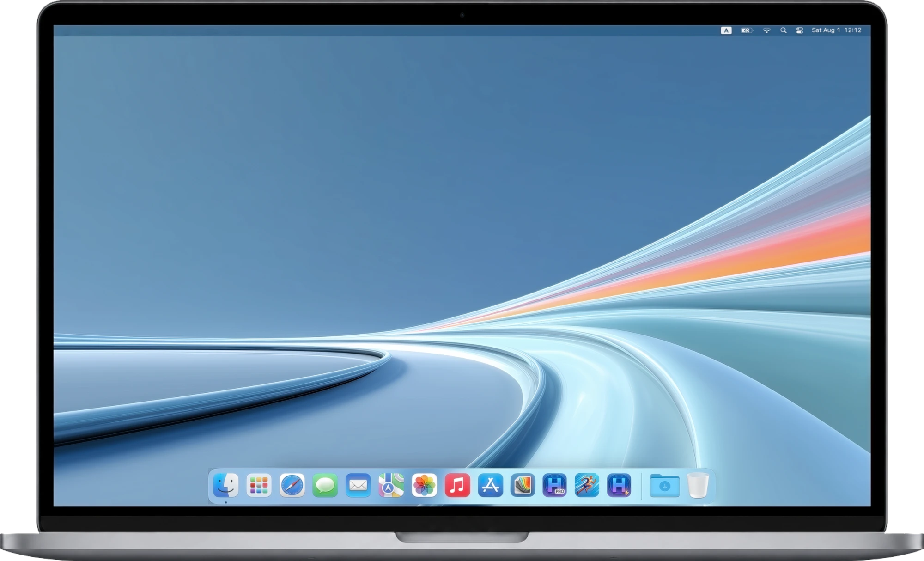Open the Mail envelope icon
Viewport: 924px width, 561px height.
tap(358, 485)
